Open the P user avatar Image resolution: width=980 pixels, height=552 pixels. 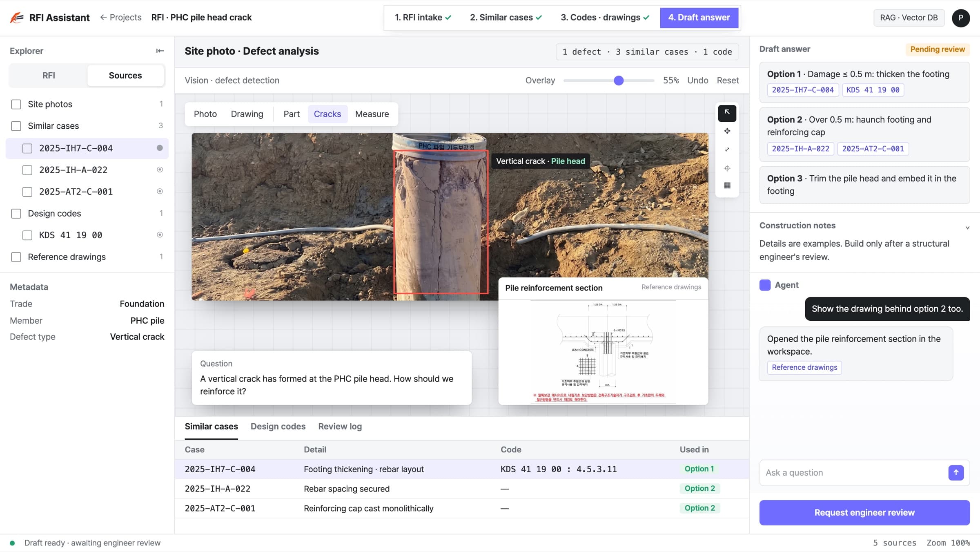[960, 18]
